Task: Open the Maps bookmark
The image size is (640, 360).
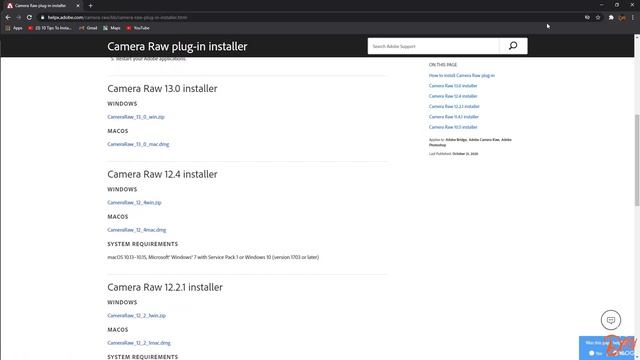Action: (112, 28)
